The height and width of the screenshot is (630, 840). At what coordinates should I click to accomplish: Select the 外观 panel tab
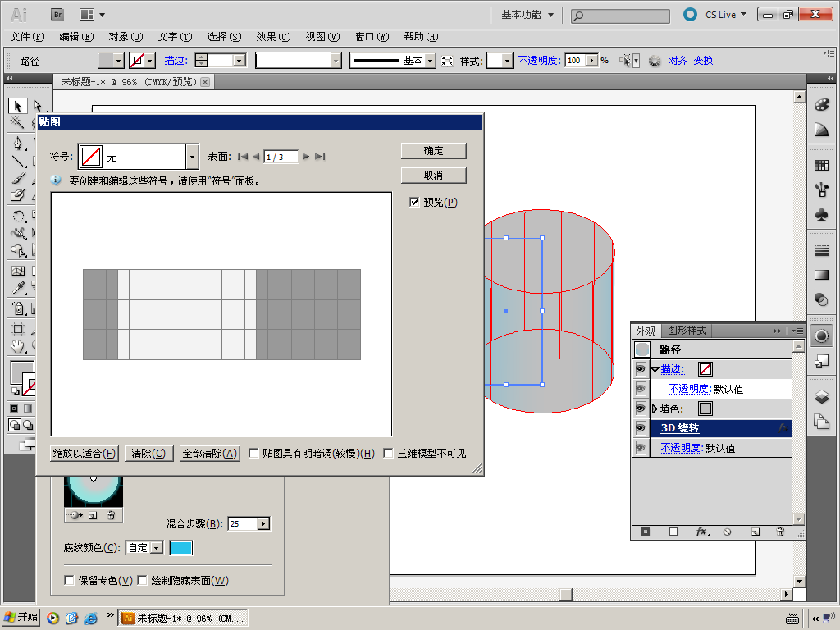coord(646,331)
